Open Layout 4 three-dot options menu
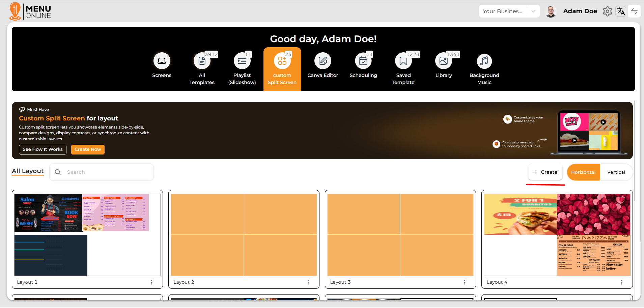 (x=621, y=282)
